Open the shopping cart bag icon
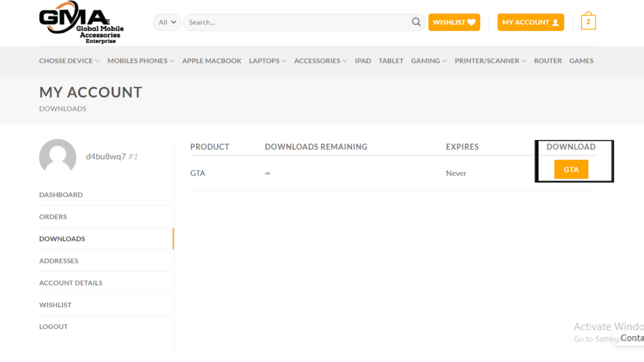The image size is (644, 362). pos(588,22)
